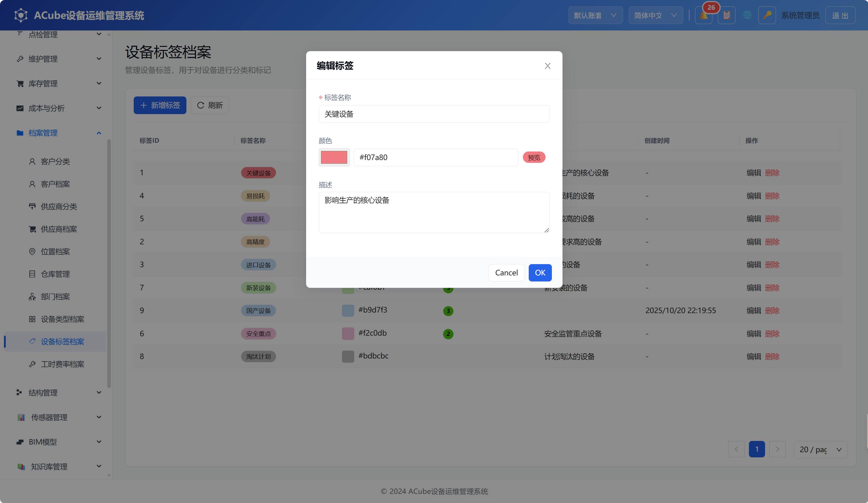Open the 简体中文 language dropdown
Screen dimensions: 868x503
(x=655, y=16)
